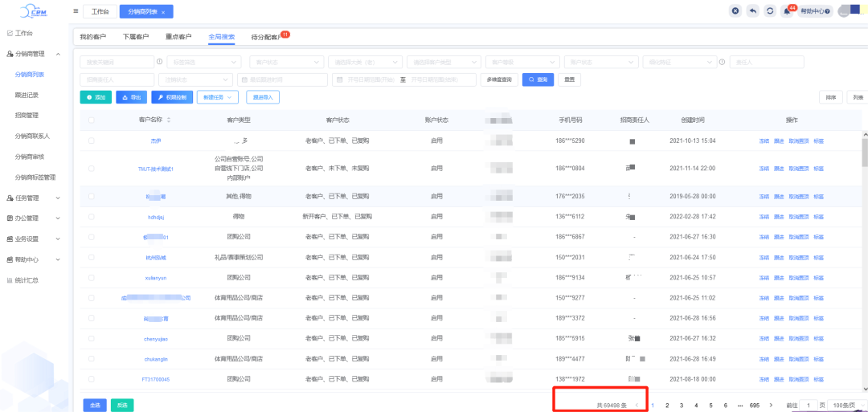Toggle the select-all checkbox in table header

[92, 120]
